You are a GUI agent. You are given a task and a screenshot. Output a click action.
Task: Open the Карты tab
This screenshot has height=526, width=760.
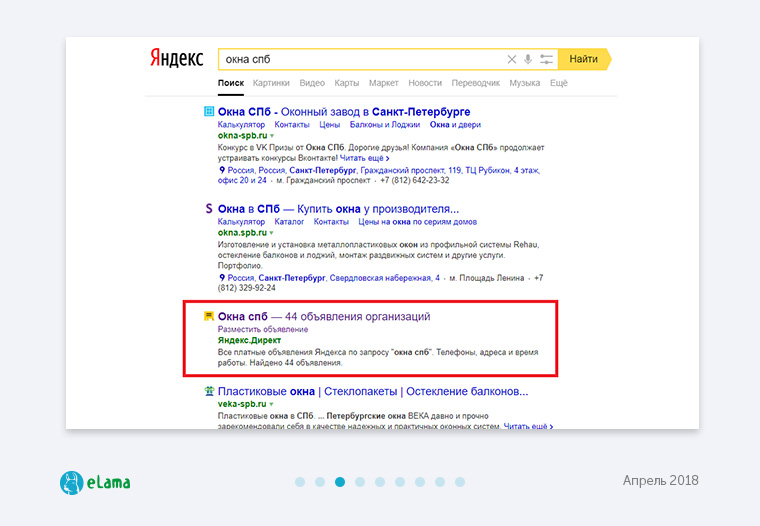click(347, 83)
